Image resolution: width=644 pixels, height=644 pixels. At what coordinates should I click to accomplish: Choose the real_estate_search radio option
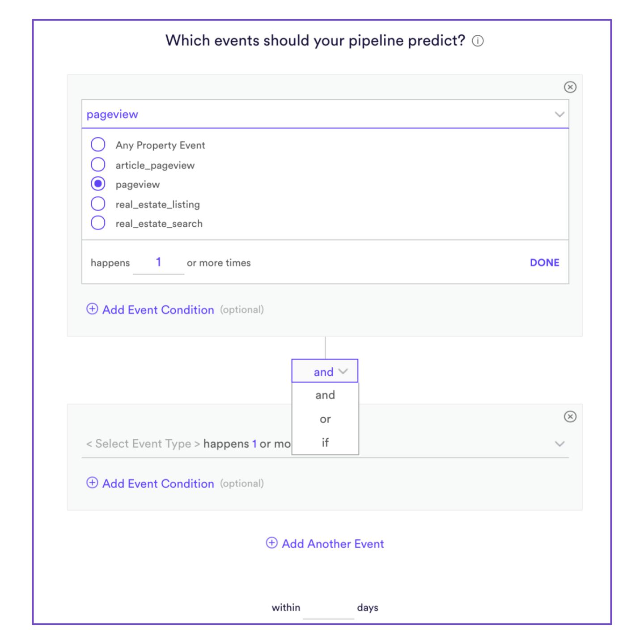[x=98, y=223]
